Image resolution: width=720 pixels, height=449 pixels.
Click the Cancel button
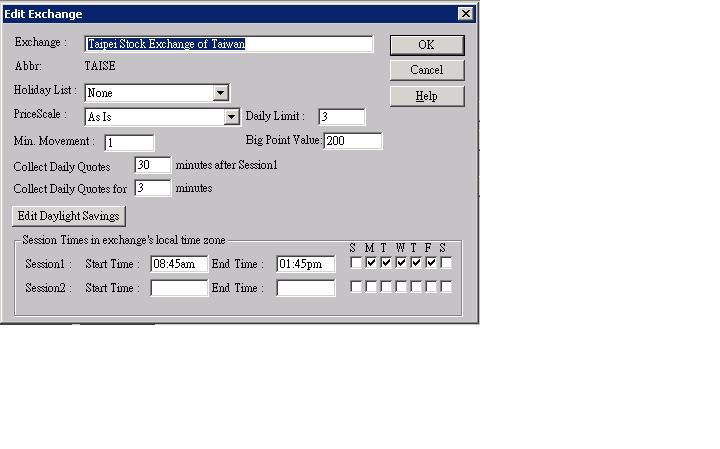coord(427,70)
